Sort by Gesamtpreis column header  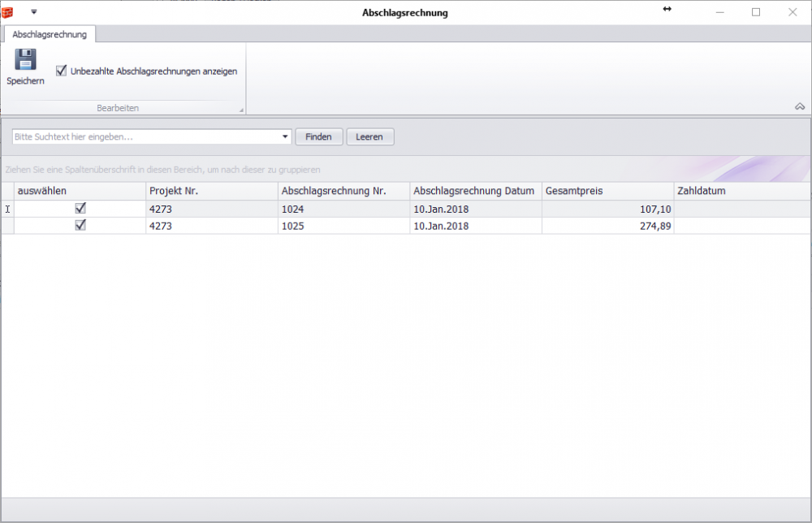pos(607,191)
